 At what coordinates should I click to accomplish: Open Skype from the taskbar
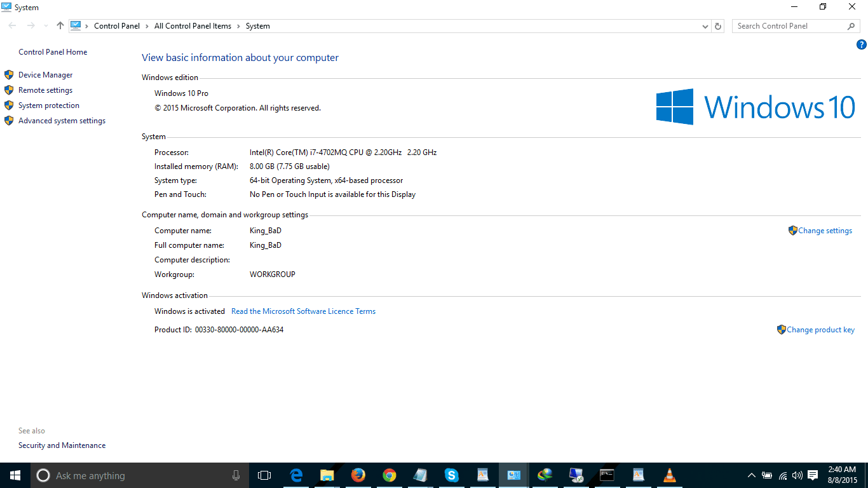452,475
